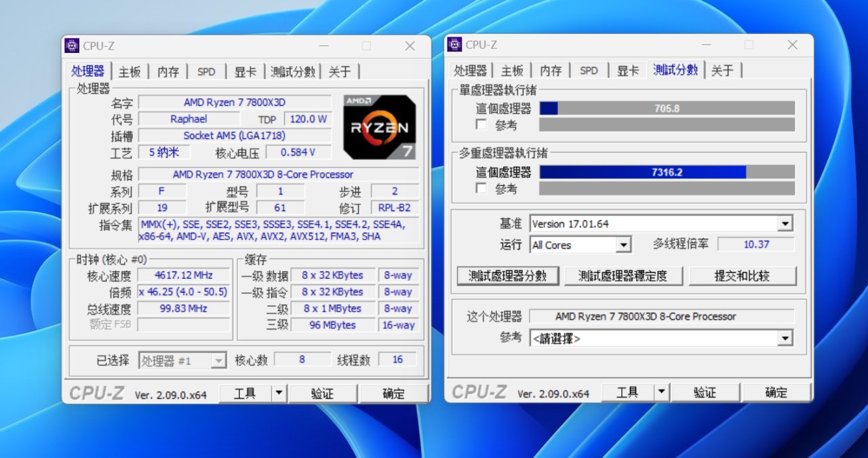Viewport: 868px width, 458px height.
Task: Switch to 内存 tab in left window
Action: pos(168,72)
